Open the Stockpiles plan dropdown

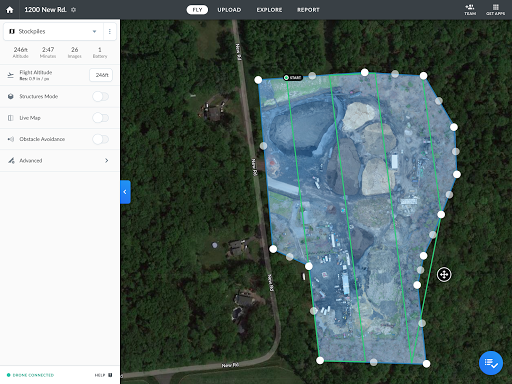tap(53, 31)
